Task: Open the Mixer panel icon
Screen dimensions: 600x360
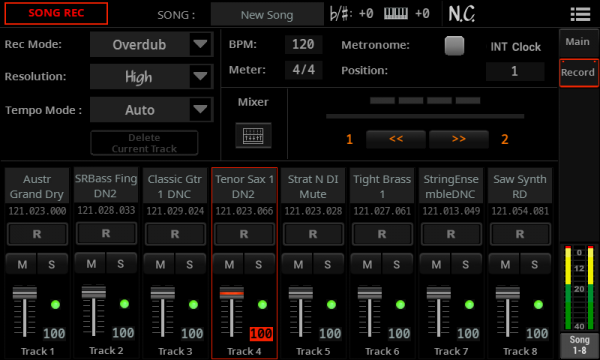Action: [x=253, y=135]
